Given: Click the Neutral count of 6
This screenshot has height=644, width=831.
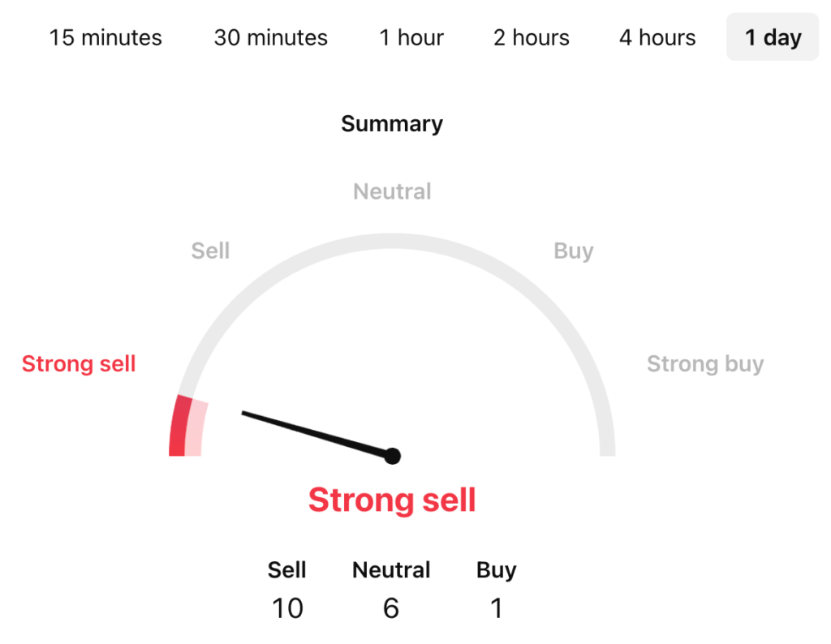Looking at the screenshot, I should 391,608.
